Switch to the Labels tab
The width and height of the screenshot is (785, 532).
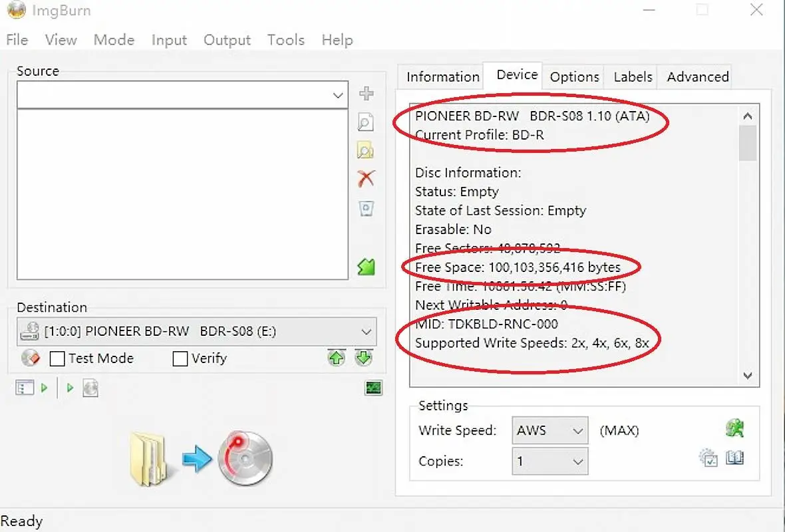point(633,77)
